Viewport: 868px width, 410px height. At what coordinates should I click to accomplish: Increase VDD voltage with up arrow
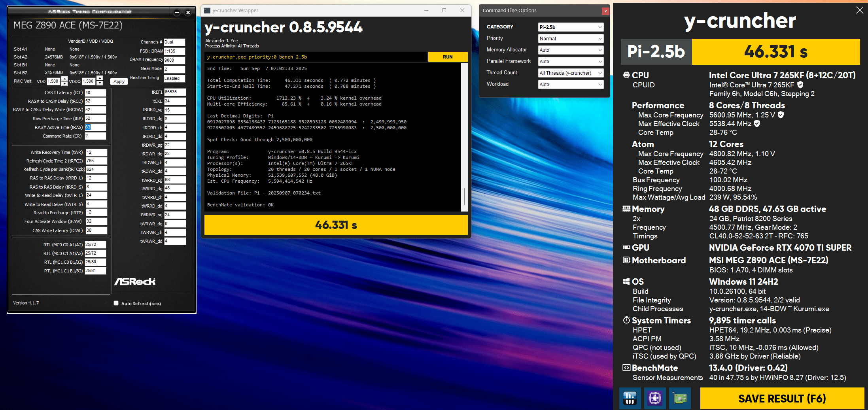[64, 79]
